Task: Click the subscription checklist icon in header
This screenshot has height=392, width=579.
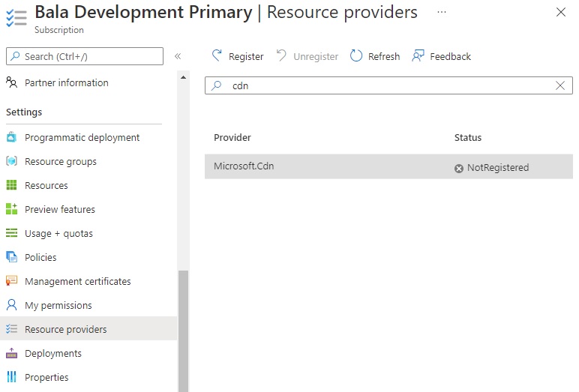Action: coord(16,18)
